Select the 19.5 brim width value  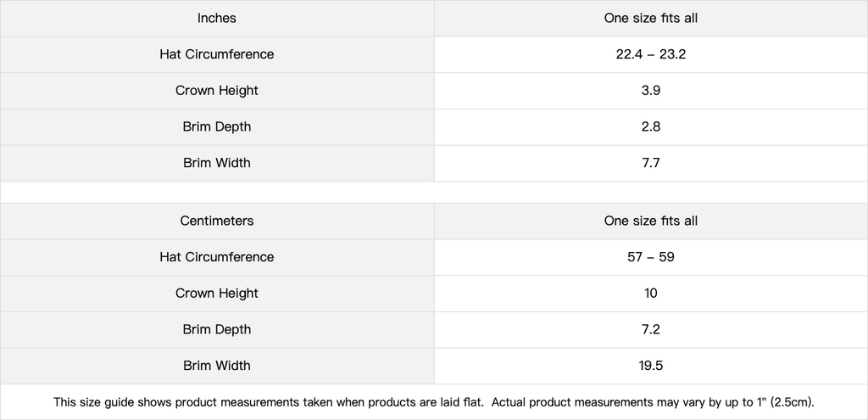tap(651, 366)
